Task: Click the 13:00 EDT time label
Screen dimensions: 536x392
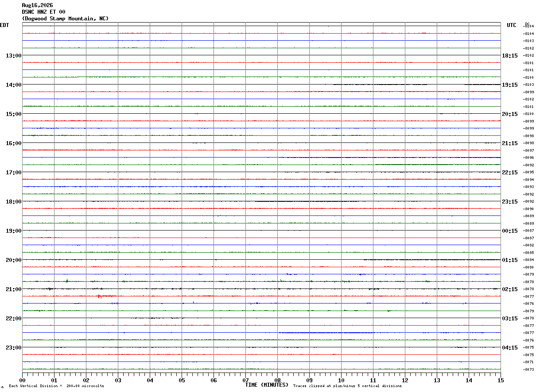Action: point(13,55)
